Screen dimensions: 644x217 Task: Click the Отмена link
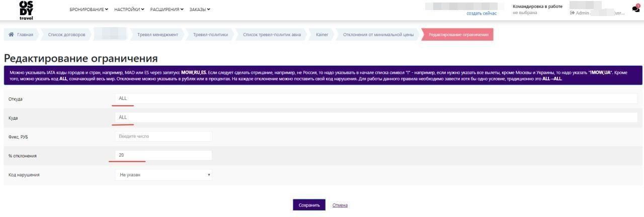(x=340, y=205)
